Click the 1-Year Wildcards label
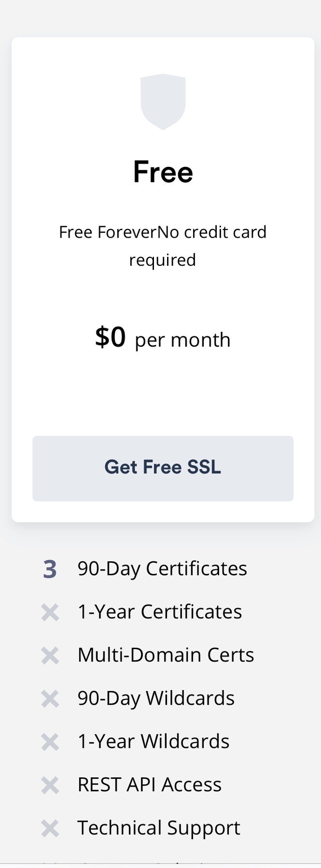 point(154,742)
